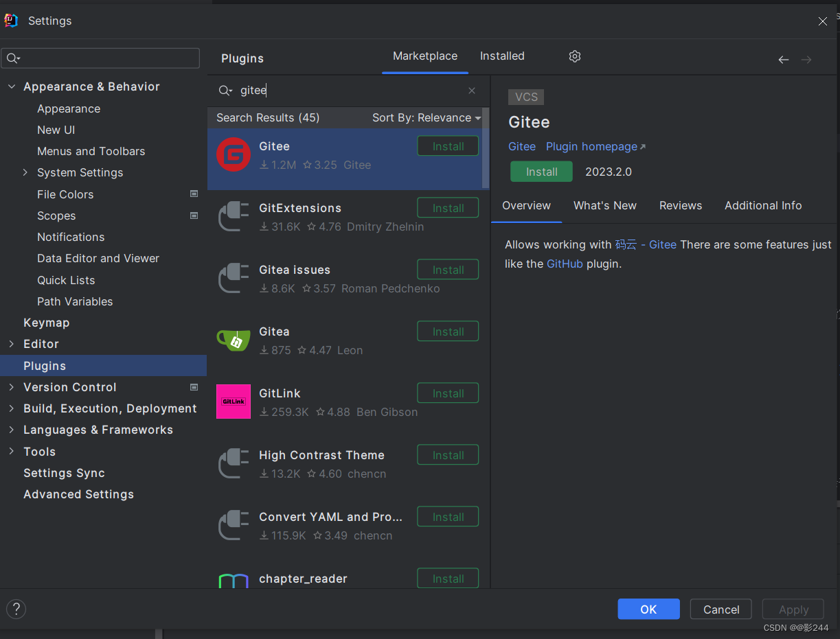Click the IntelliJ logo in title bar

coord(11,21)
